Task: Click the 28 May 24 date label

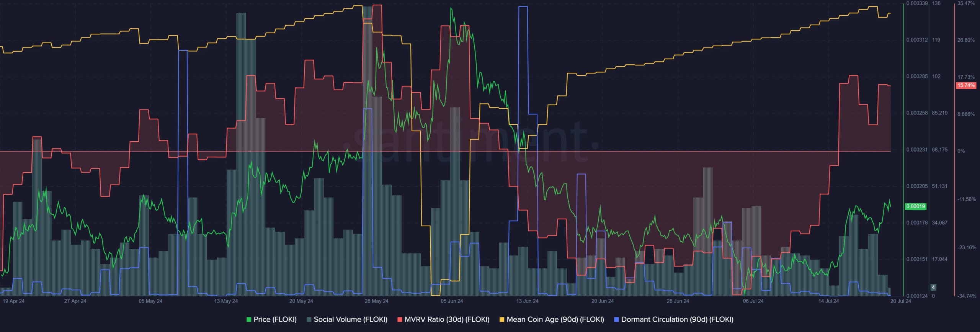Action: (376, 301)
